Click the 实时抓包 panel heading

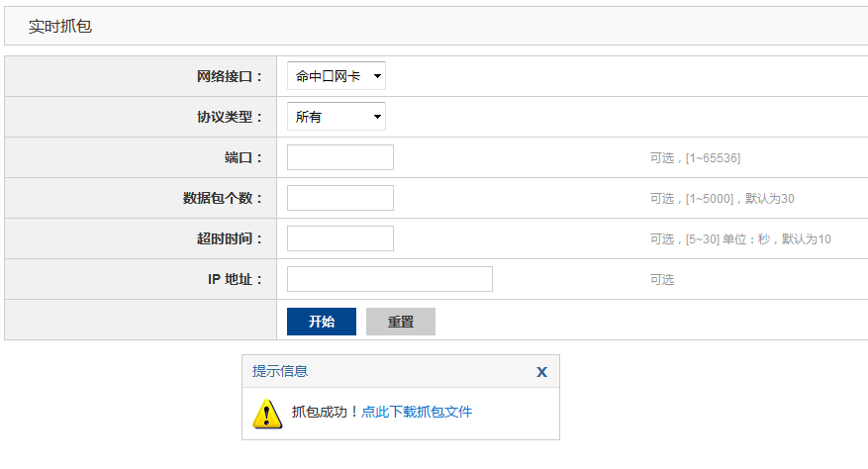pos(60,27)
